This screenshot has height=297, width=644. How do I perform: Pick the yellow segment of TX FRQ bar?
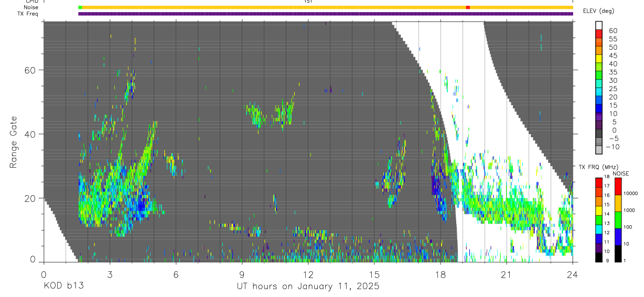click(599, 211)
